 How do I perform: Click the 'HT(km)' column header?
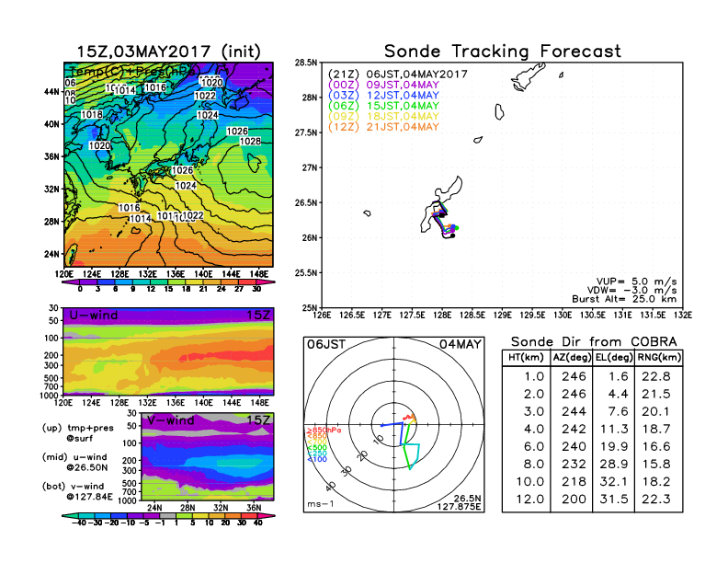[x=526, y=358]
